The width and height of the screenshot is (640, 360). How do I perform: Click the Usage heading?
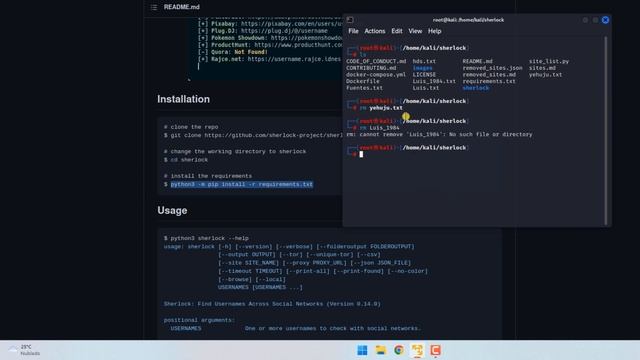point(172,211)
